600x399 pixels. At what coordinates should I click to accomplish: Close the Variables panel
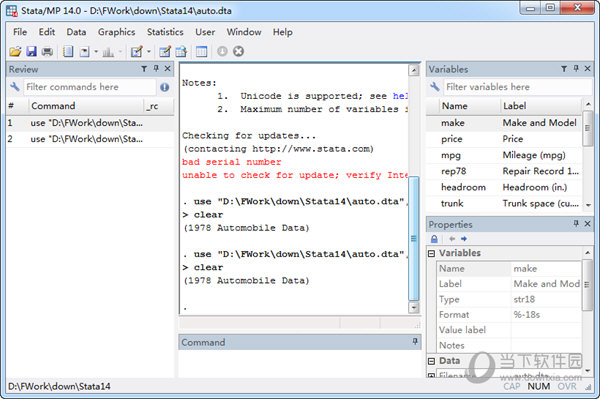[x=588, y=68]
